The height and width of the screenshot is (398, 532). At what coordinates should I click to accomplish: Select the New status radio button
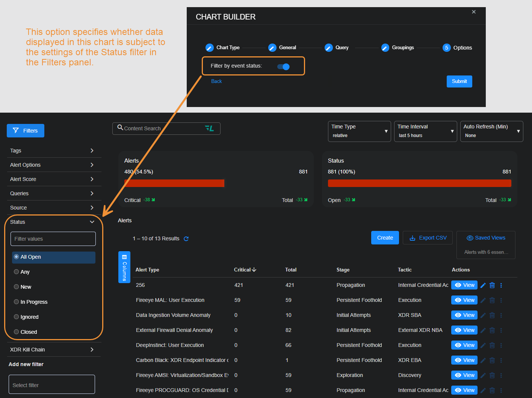coord(16,286)
